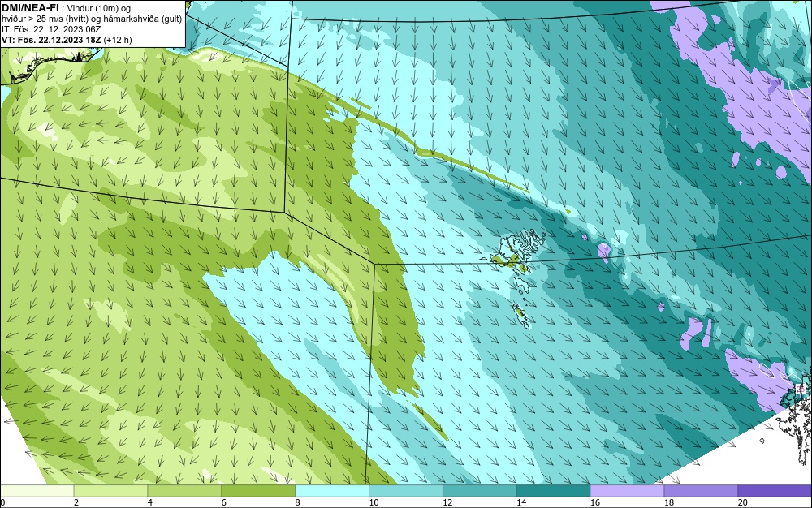
Task: Click the "(+12 h)" forecast offset text
Action: (x=118, y=40)
